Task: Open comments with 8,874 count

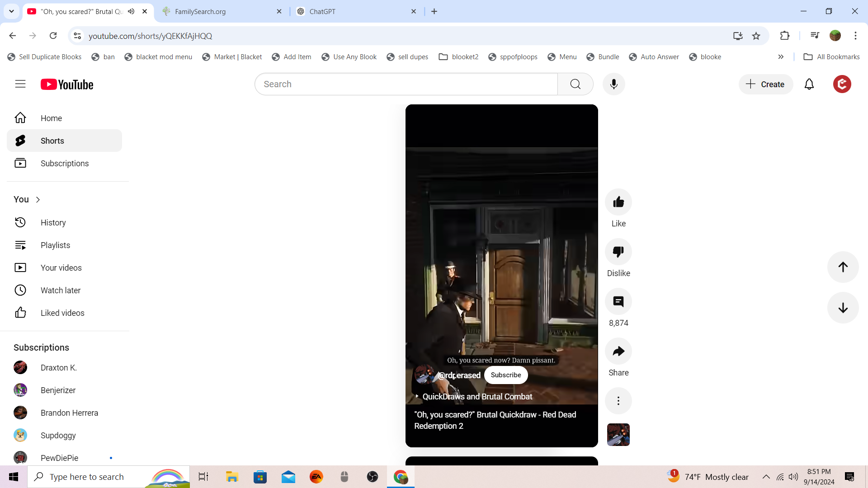Action: click(618, 301)
